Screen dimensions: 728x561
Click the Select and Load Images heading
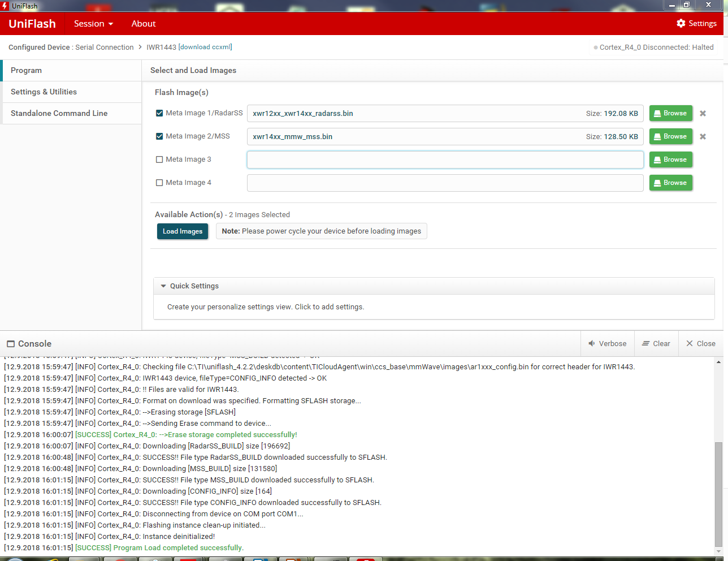(x=193, y=70)
